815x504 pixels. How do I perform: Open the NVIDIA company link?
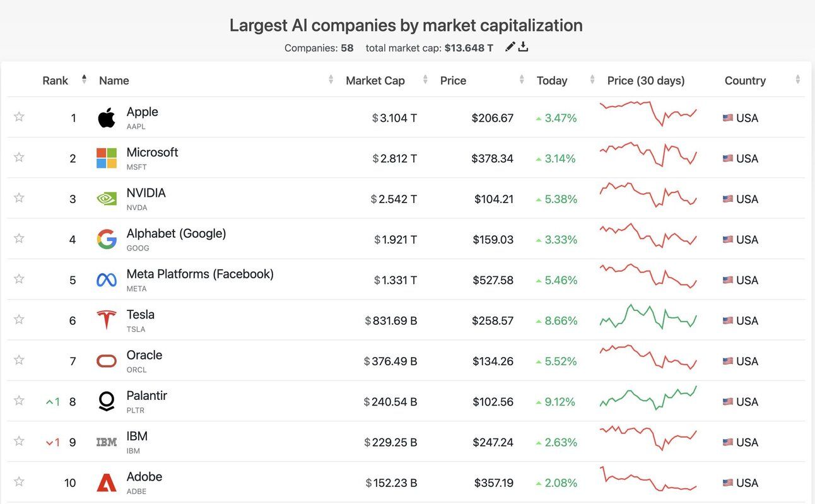point(146,192)
